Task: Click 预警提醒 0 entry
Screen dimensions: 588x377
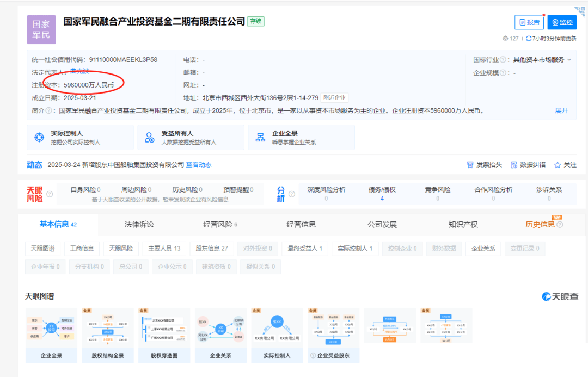Action: pos(238,190)
